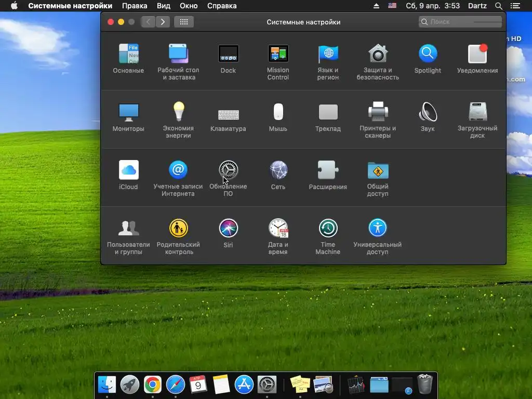532x399 pixels.
Task: Open Finder from the Dock
Action: pos(107,384)
